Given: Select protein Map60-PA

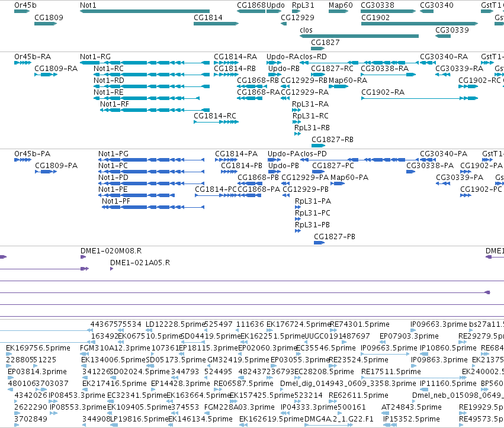Looking at the screenshot, I should (349, 178).
